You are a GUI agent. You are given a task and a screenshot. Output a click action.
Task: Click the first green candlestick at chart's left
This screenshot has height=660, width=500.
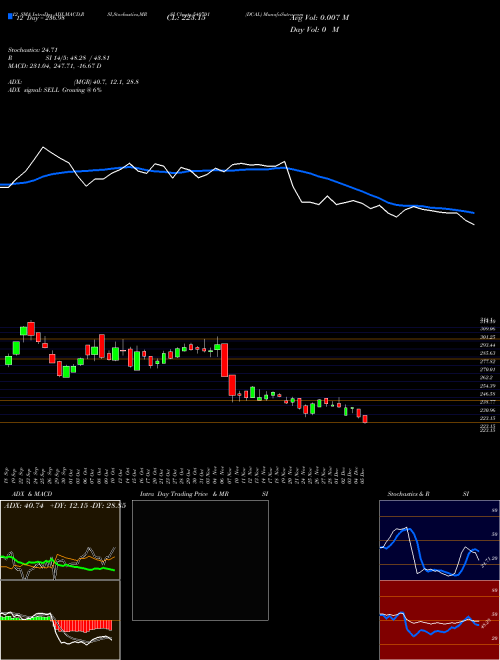tap(8, 360)
